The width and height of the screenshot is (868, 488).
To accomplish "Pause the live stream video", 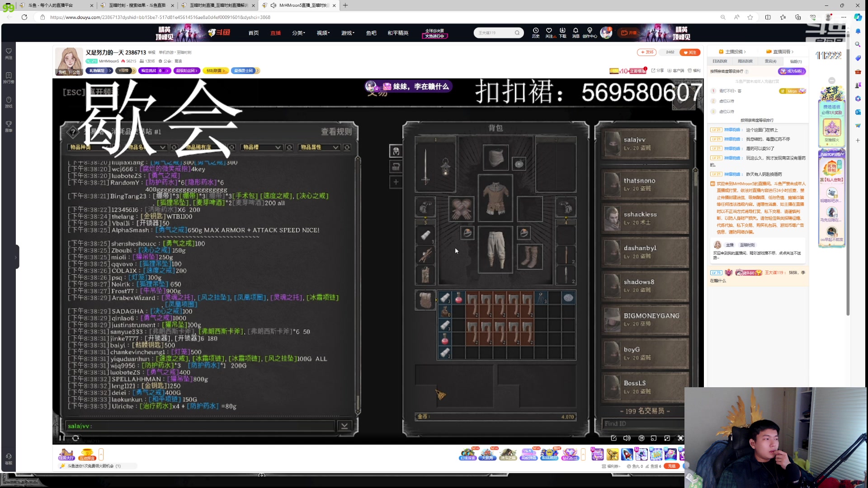I will [62, 438].
